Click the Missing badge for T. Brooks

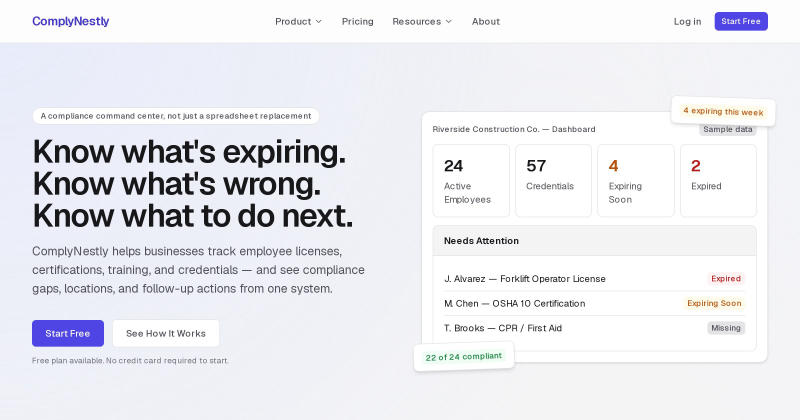726,328
